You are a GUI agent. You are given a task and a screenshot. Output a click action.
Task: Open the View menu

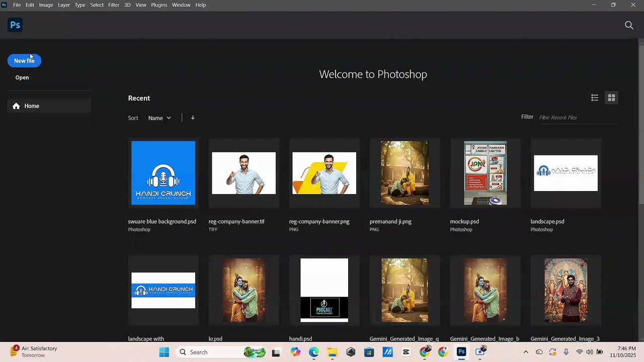[x=141, y=5]
